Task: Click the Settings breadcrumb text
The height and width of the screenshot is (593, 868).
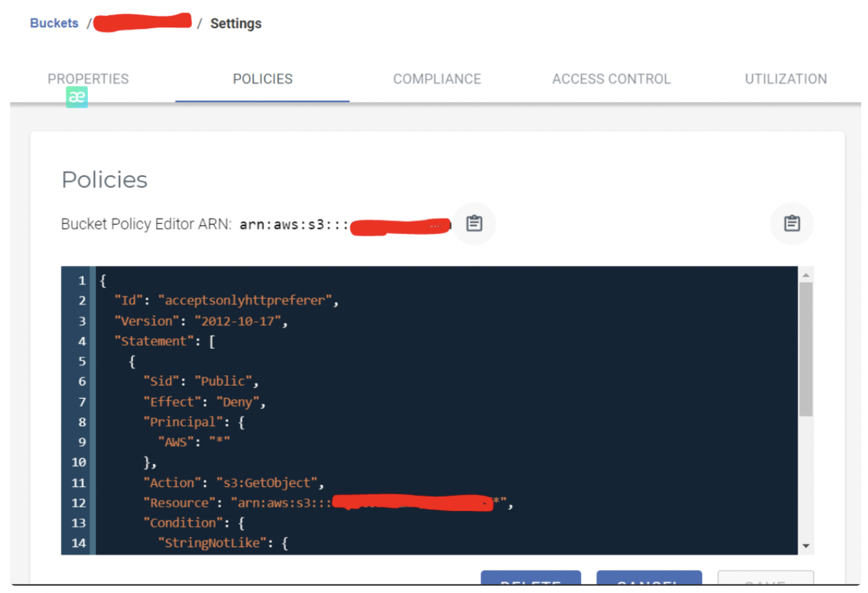Action: pyautogui.click(x=236, y=23)
